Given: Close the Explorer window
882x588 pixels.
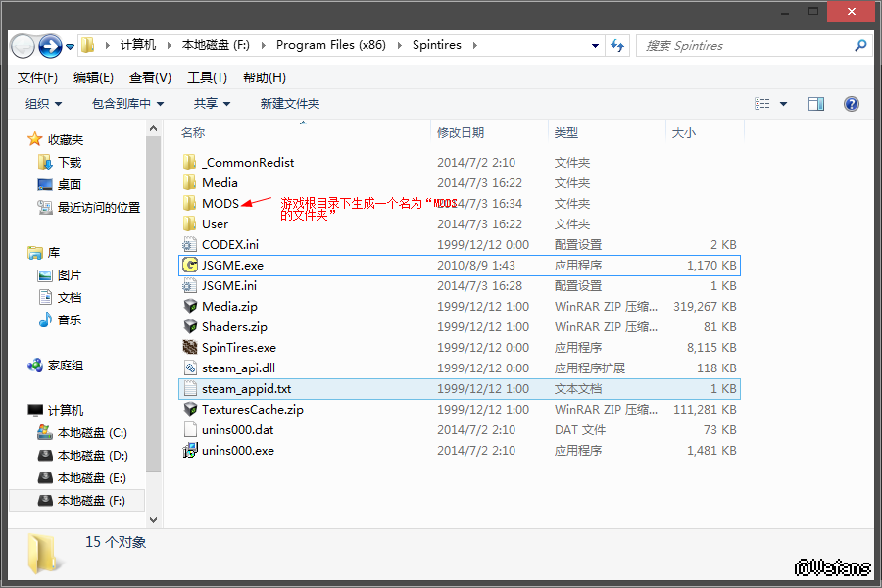Looking at the screenshot, I should click(851, 11).
